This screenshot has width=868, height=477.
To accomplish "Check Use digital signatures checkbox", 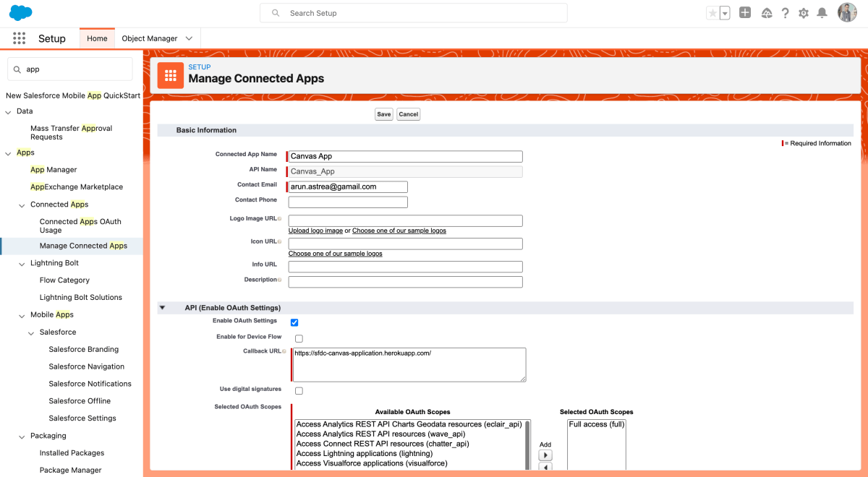I will (x=299, y=391).
